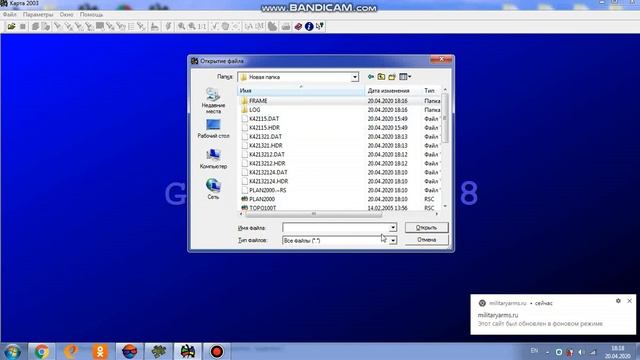Click the 1:1 scale toolbar button
Viewport: 640px width, 360px height.
pos(202,27)
